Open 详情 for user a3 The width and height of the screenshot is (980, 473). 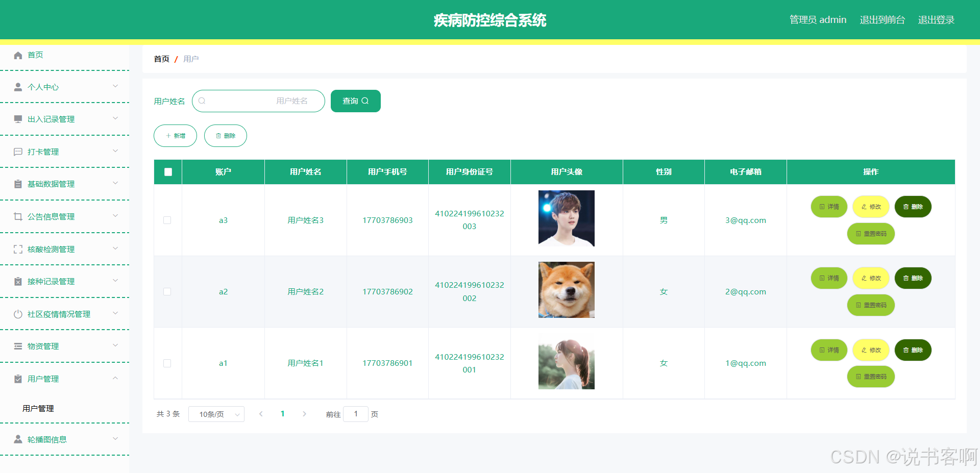829,207
